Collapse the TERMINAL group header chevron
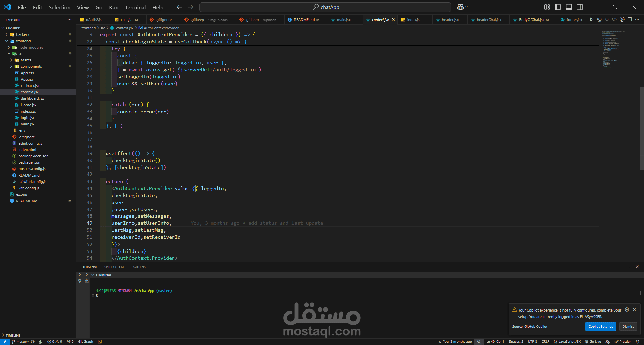 point(93,275)
